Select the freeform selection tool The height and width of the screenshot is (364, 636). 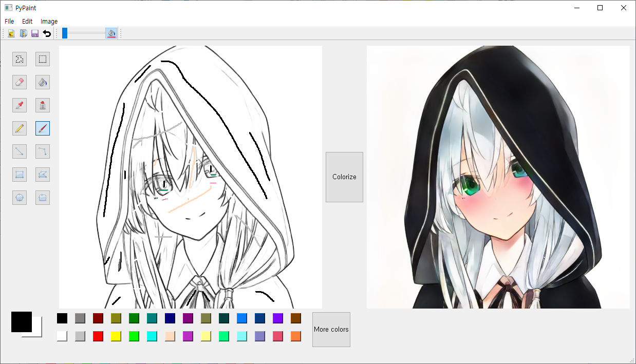click(x=20, y=59)
